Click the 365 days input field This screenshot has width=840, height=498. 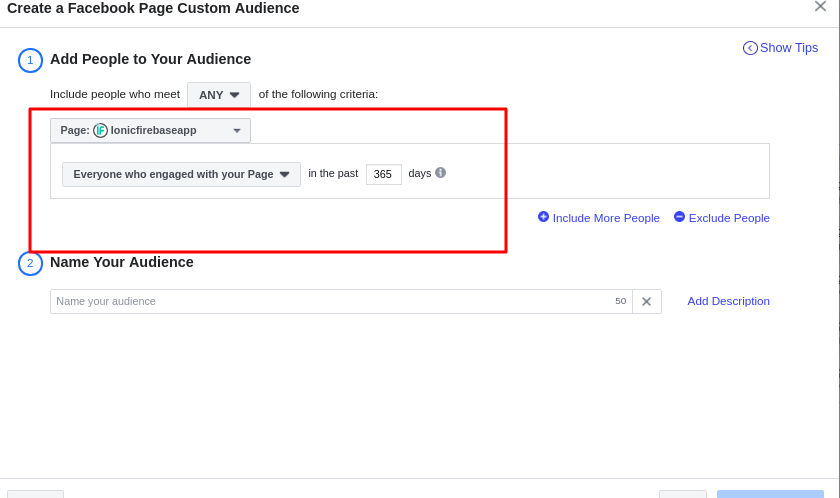tap(384, 174)
